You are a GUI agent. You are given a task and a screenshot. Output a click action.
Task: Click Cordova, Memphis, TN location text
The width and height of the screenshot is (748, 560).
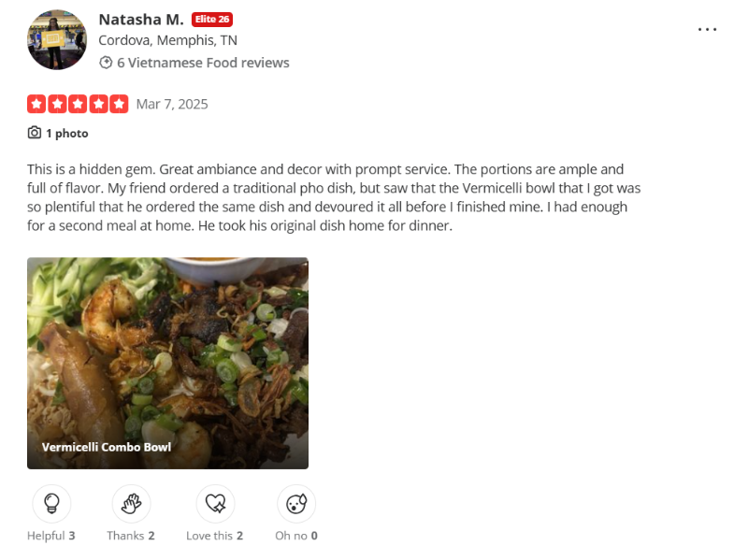(x=170, y=40)
